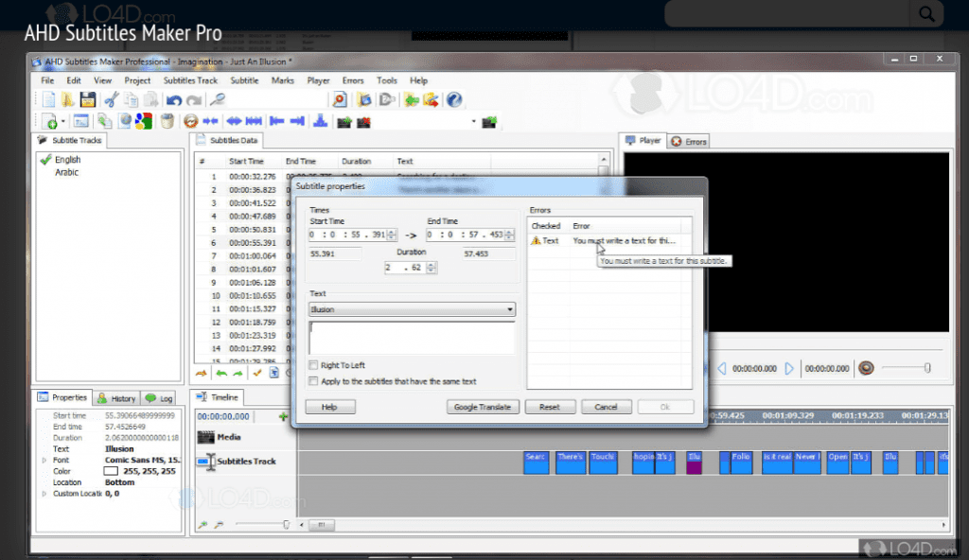Click the Export subtitles folder icon
Image resolution: width=969 pixels, height=560 pixels.
(x=431, y=99)
